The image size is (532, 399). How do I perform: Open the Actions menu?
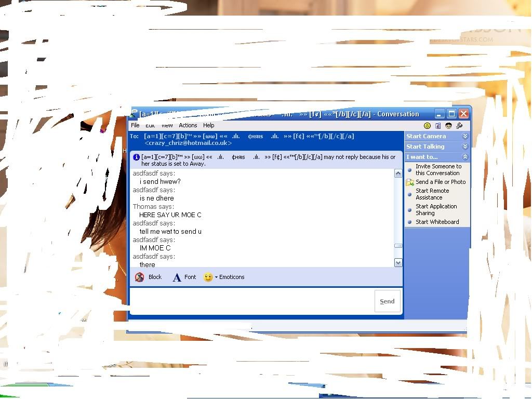pyautogui.click(x=188, y=125)
